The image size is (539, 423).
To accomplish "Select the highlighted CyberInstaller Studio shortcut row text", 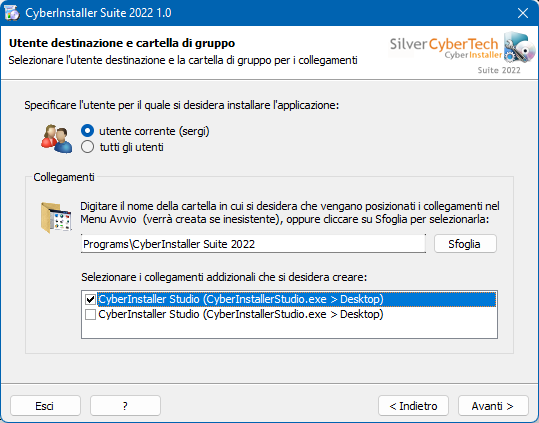I will 241,299.
